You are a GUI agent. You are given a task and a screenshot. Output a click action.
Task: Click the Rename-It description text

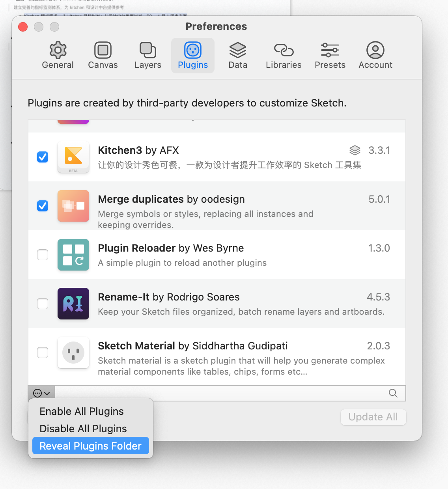pos(241,312)
